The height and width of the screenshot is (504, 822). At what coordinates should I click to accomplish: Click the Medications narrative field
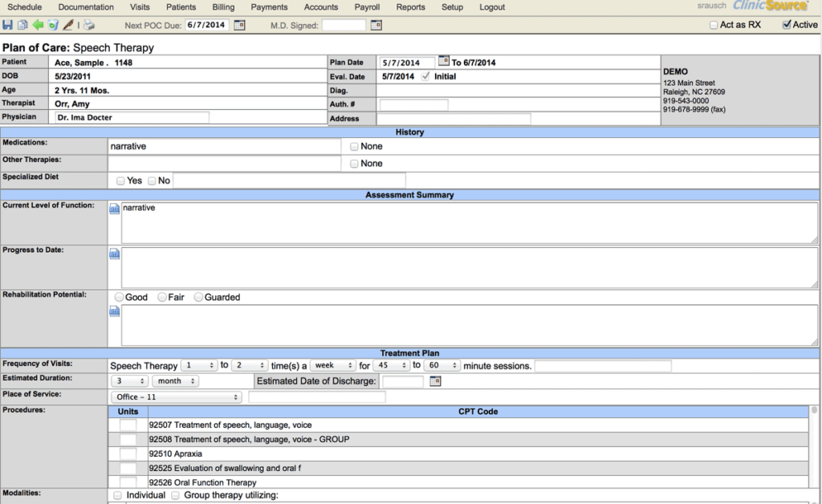(x=225, y=146)
